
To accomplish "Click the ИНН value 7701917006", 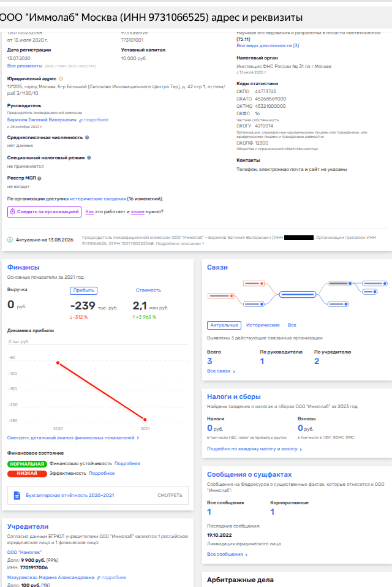I will click(34, 567).
